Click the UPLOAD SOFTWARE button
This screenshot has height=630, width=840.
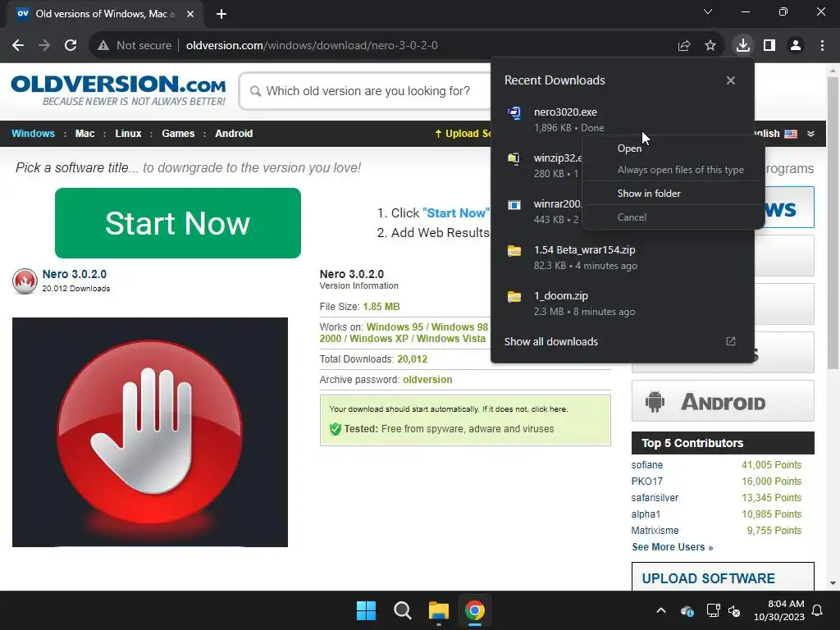723,577
